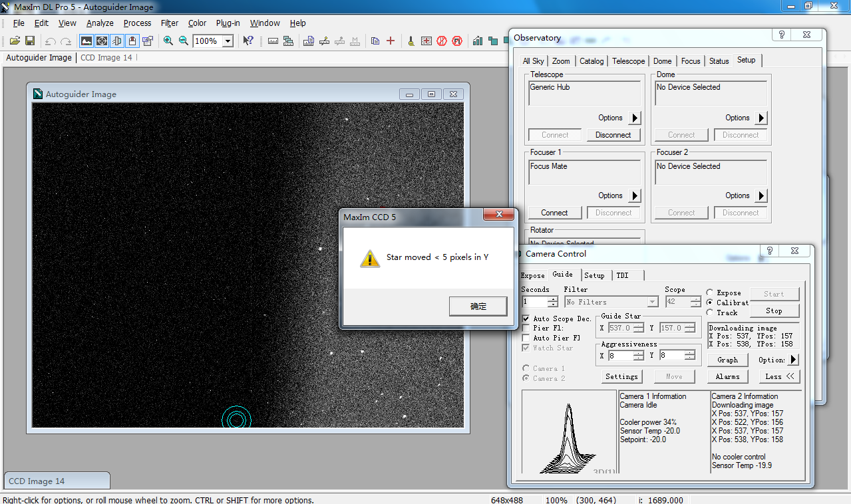Viewport: 851px width, 504px height.
Task: Disconnect the telescope Generic Hub
Action: (613, 135)
